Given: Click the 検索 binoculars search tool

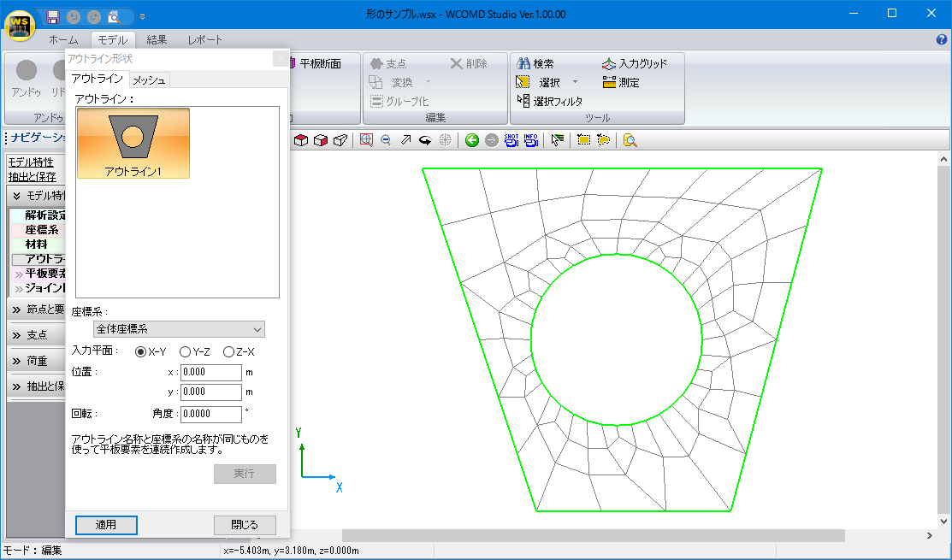Looking at the screenshot, I should tap(535, 64).
